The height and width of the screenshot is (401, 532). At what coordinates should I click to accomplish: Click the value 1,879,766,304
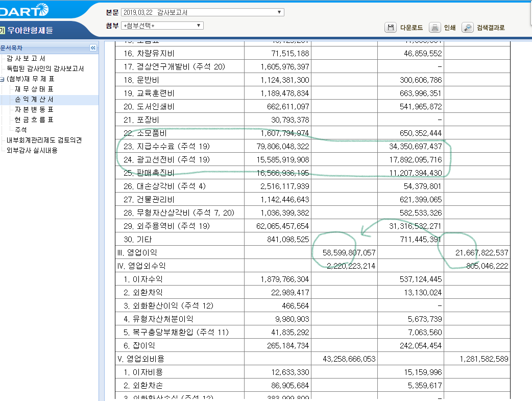[x=285, y=279]
